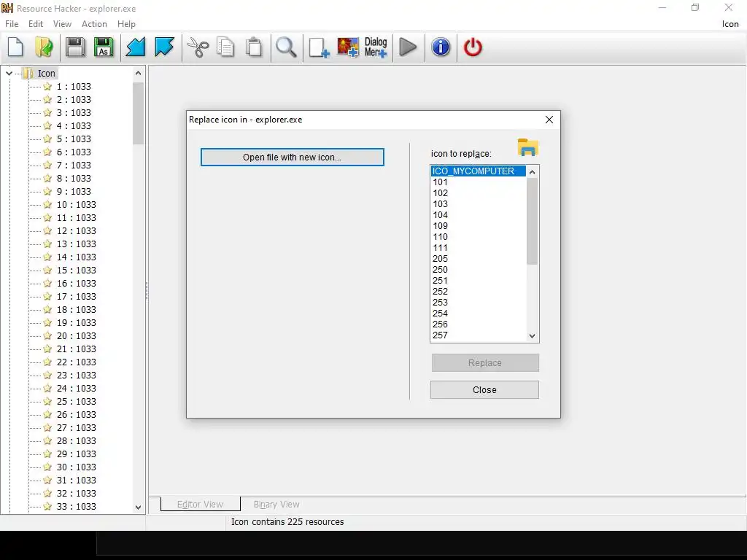Screen dimensions: 747x560
Task: Click the resource tree scrollbar thumb
Action: (138, 113)
